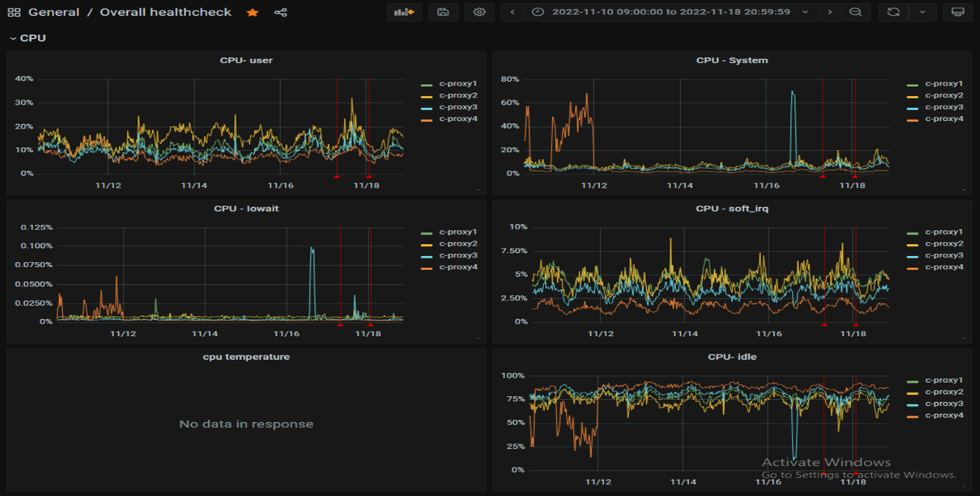Click the dashboards grid icon

[13, 12]
